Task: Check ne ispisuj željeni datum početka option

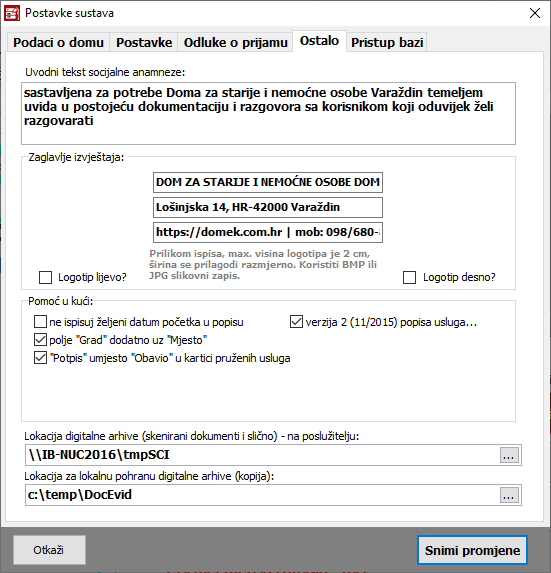Action: (x=40, y=322)
